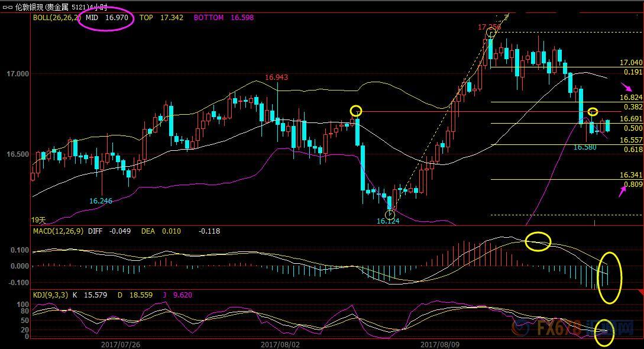Click the circle marker at the 17.258 high
644x349 pixels.
pyautogui.click(x=490, y=33)
